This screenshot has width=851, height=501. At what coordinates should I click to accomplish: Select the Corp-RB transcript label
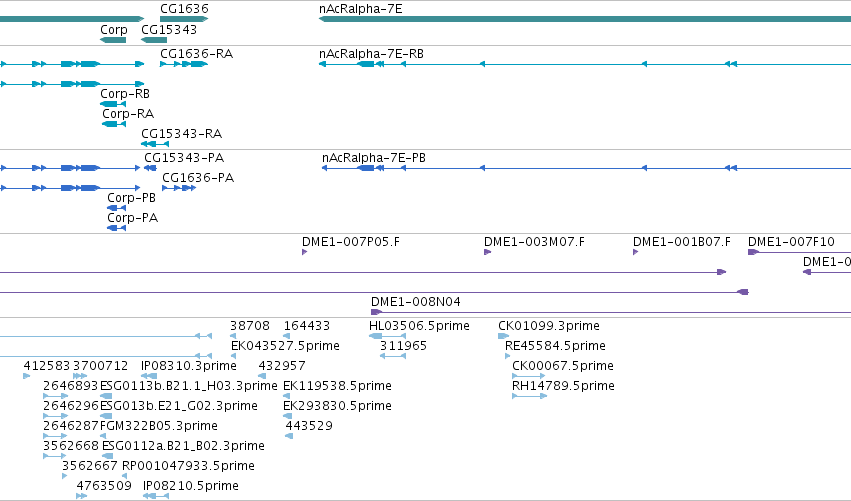(125, 94)
